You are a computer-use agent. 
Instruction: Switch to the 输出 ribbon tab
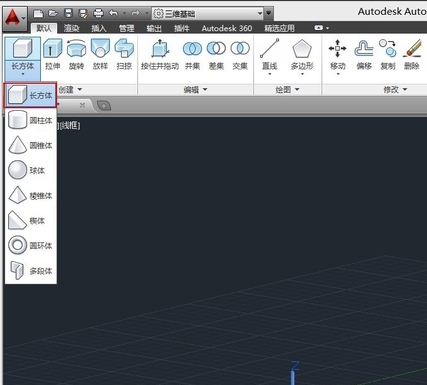pyautogui.click(x=154, y=28)
